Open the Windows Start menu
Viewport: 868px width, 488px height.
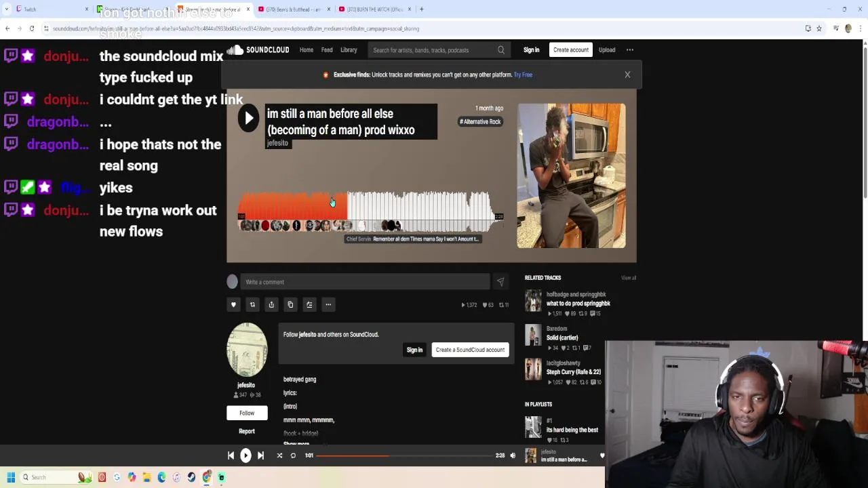pos(10,477)
